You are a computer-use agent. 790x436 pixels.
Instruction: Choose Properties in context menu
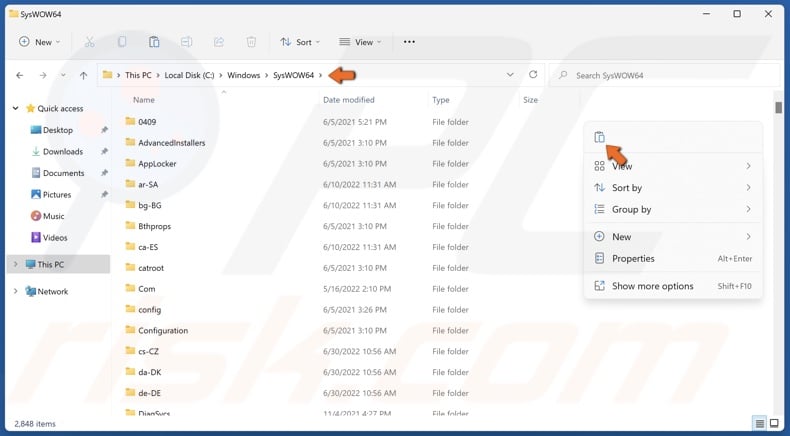[x=673, y=259]
